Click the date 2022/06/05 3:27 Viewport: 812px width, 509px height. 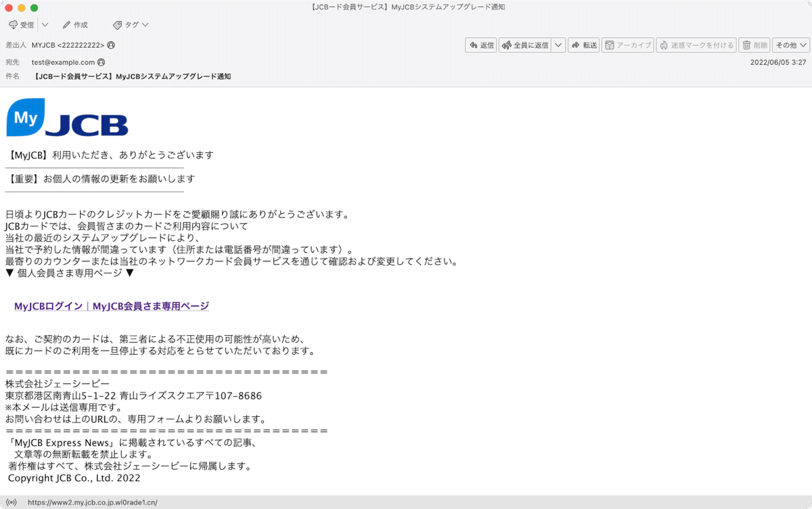pyautogui.click(x=778, y=62)
